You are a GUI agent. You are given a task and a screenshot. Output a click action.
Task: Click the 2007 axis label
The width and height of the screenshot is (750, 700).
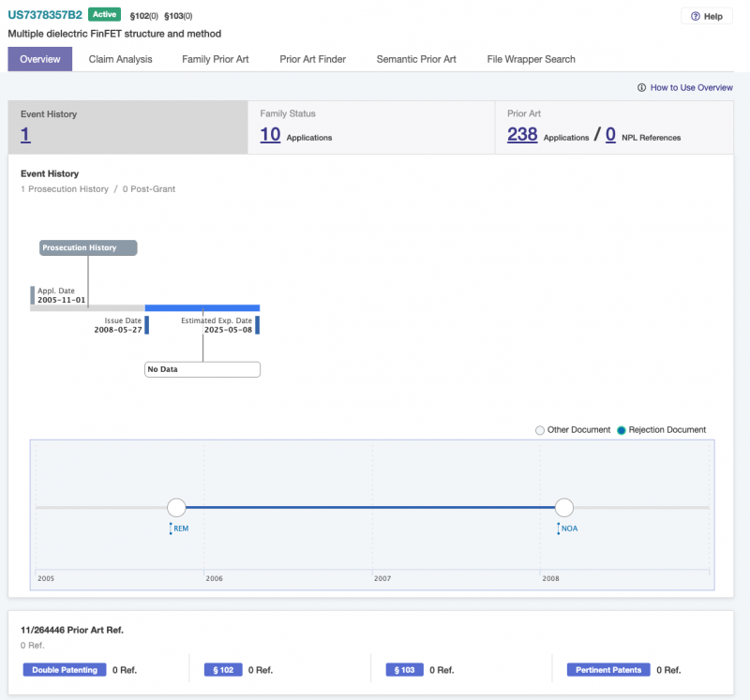coord(382,578)
